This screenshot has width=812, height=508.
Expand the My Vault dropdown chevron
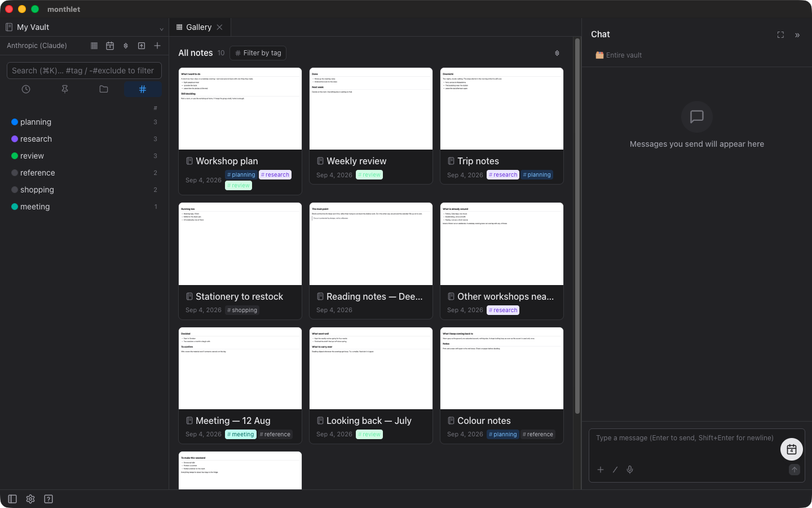tap(162, 29)
